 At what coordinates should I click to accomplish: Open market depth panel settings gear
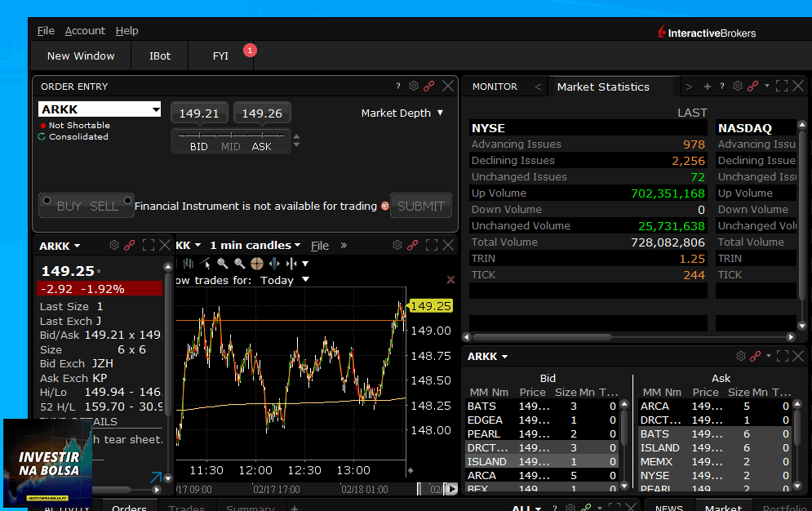[740, 356]
